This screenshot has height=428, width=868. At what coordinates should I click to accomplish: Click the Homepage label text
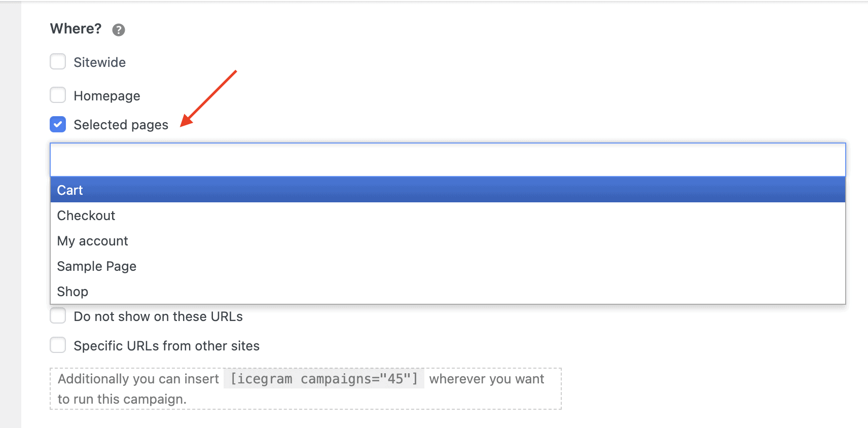pyautogui.click(x=107, y=96)
